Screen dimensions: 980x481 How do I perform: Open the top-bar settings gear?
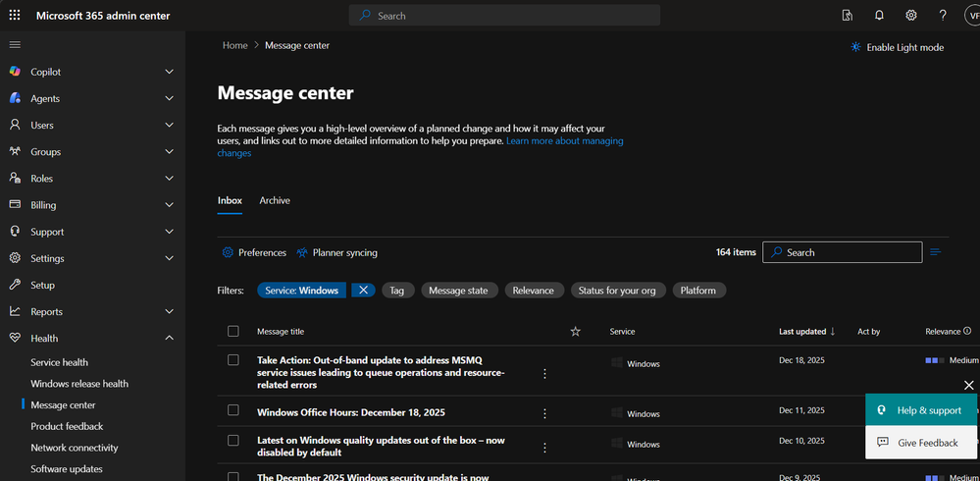[911, 16]
